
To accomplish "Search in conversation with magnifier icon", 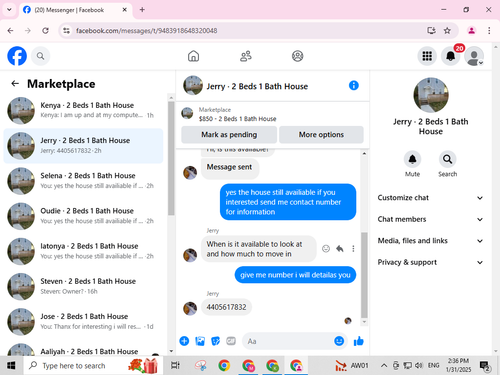I will [447, 159].
